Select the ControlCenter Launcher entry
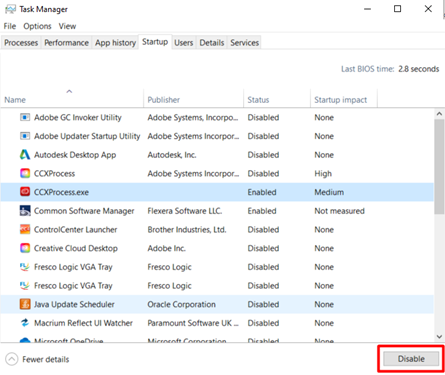The image size is (445, 375). pyautogui.click(x=217, y=229)
